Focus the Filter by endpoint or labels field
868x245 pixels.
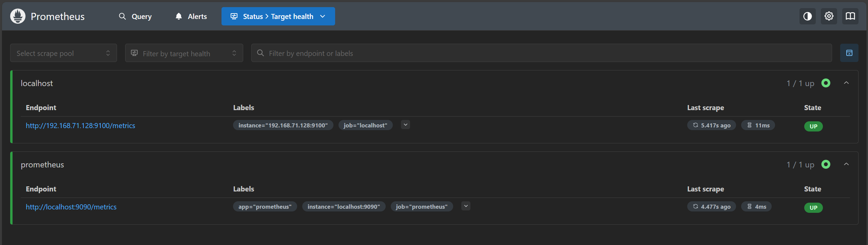point(541,53)
